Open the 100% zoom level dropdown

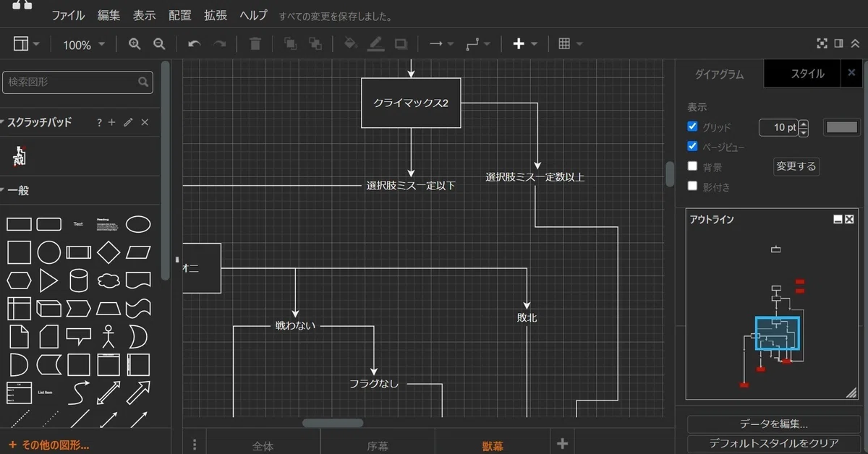point(84,45)
